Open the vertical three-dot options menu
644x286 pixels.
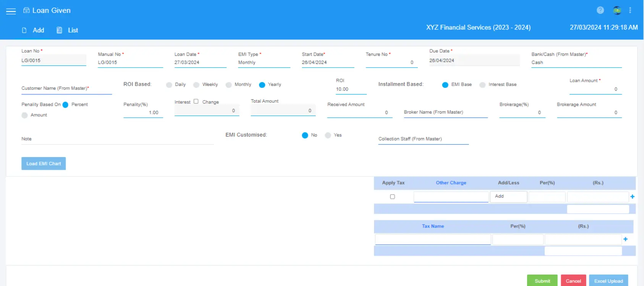[630, 10]
